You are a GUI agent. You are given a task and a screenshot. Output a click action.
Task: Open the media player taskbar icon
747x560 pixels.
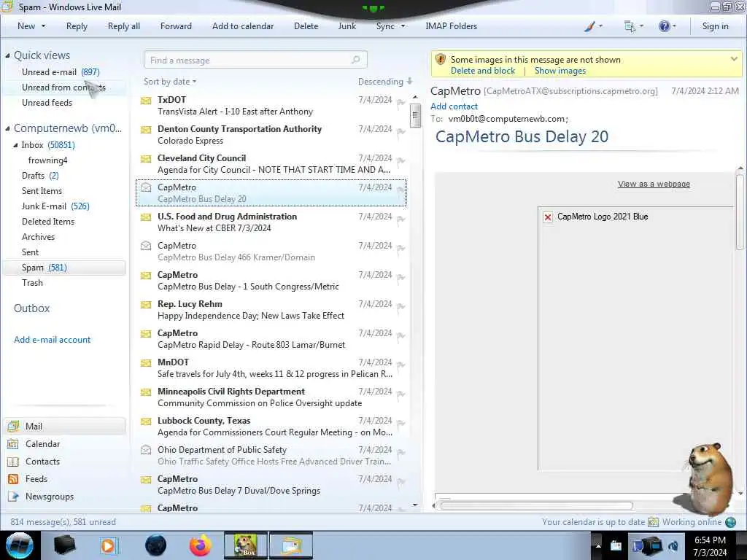click(x=108, y=545)
